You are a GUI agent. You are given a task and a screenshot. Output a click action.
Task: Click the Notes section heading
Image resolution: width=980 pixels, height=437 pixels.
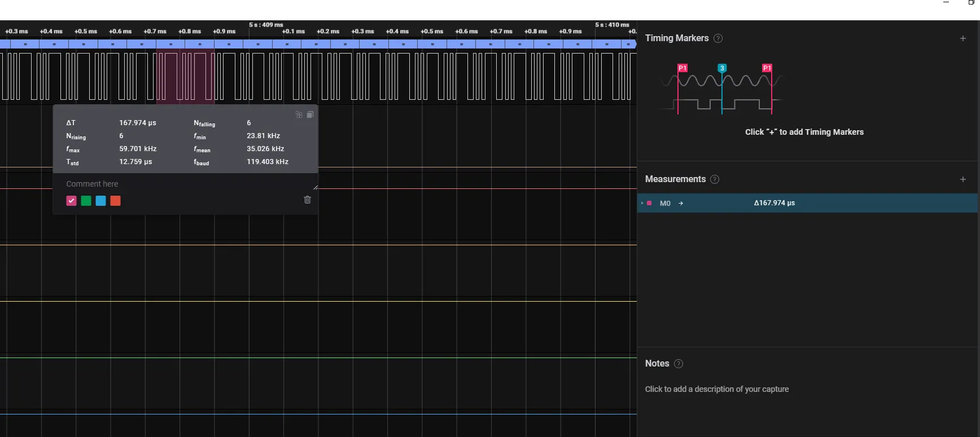657,364
